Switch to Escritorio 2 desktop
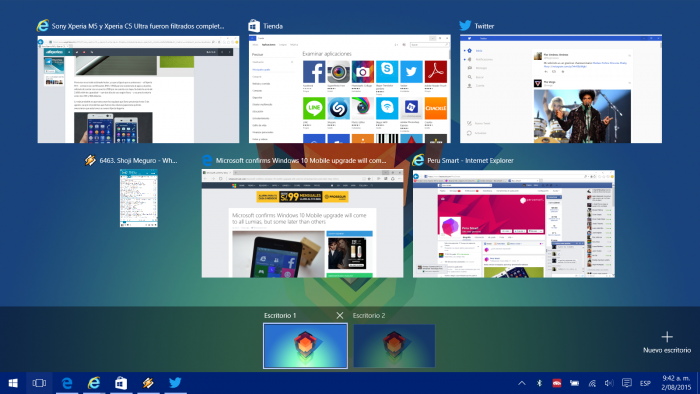The image size is (700, 394). click(x=394, y=346)
